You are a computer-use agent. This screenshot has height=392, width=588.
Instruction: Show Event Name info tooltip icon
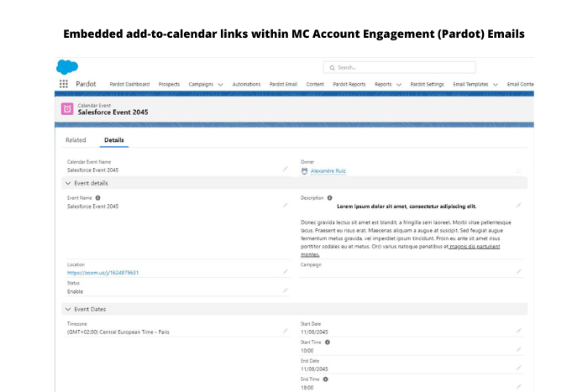[x=98, y=198]
